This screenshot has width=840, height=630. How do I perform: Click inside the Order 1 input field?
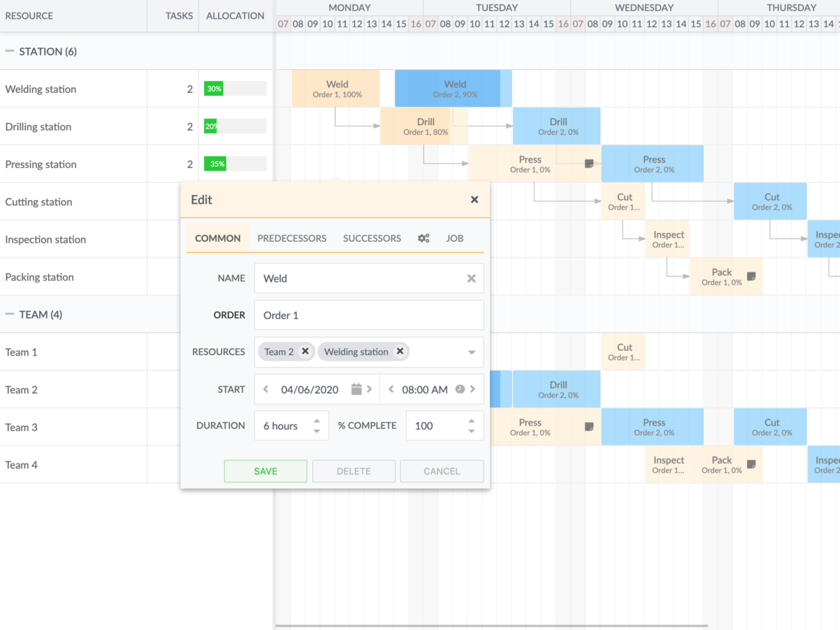(x=369, y=315)
